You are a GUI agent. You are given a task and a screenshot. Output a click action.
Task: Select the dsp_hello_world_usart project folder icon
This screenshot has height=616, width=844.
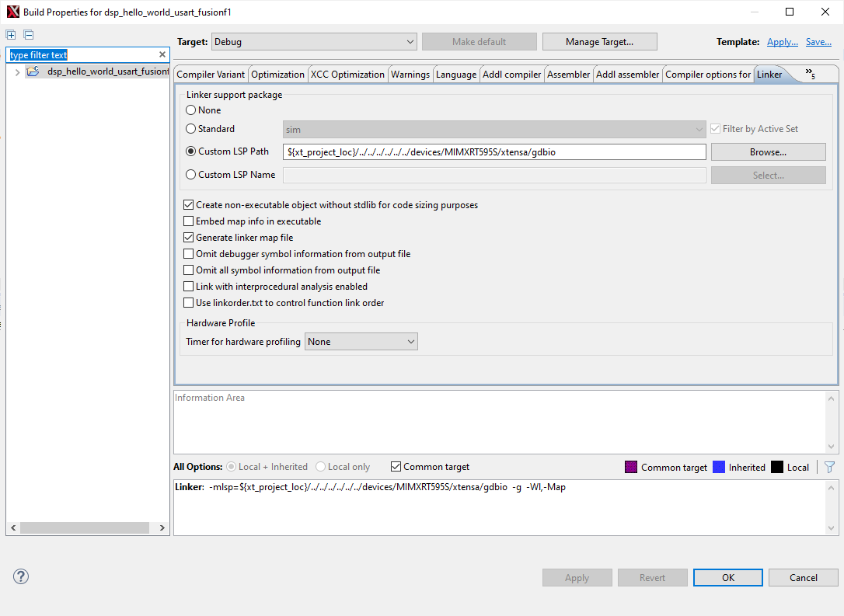point(33,71)
